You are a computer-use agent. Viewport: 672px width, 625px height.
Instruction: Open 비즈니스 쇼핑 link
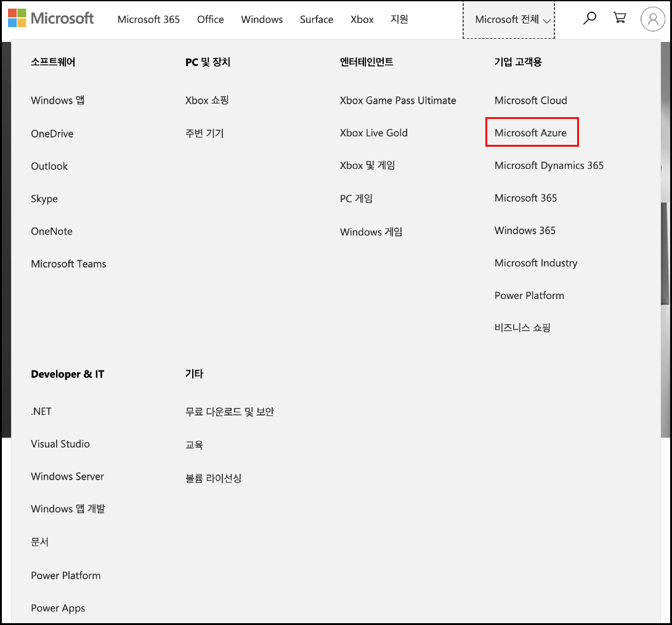[522, 328]
